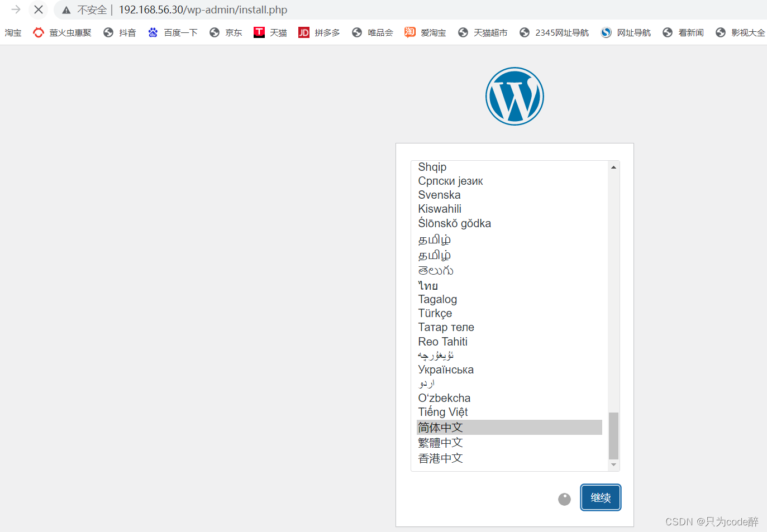767x532 pixels.
Task: Select Українська language
Action: coord(509,370)
